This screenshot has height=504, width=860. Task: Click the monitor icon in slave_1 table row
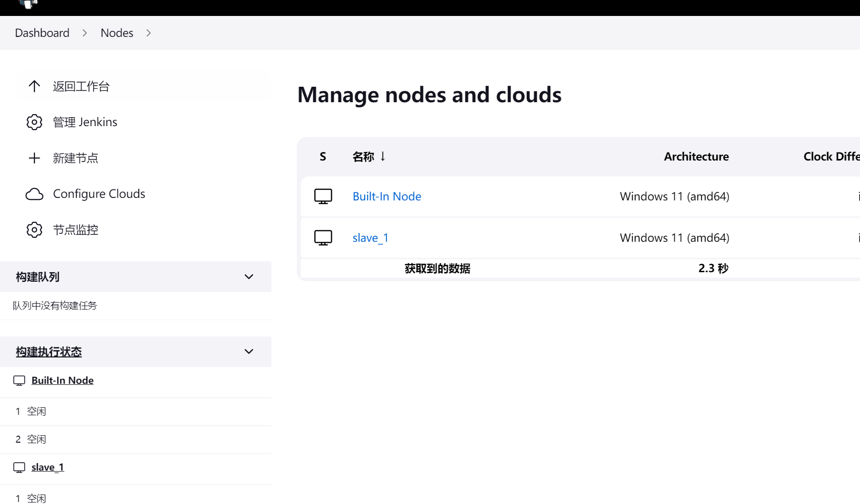pos(323,238)
